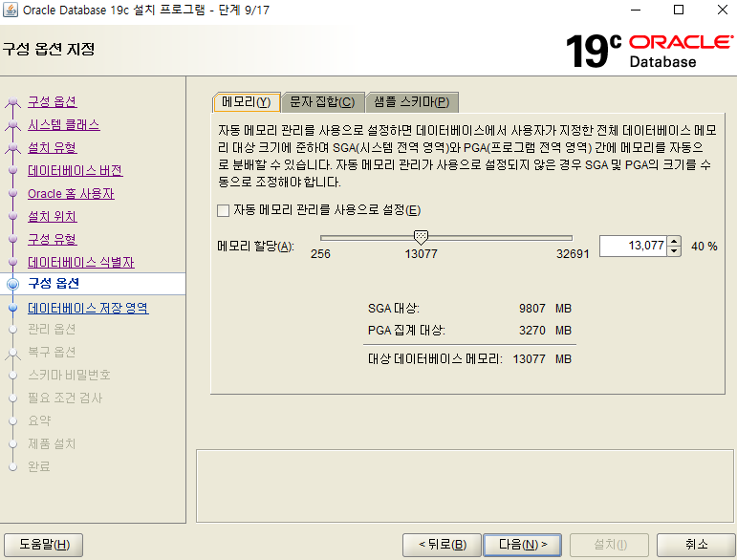Go to the Oracle 홈 사용자 step
Viewport: 737px width, 560px height.
point(71,193)
